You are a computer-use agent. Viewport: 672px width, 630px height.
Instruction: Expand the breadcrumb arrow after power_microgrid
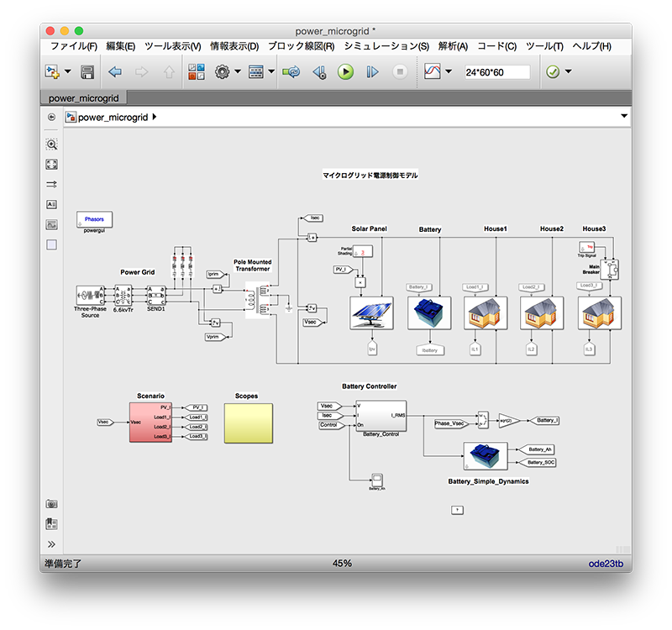[x=155, y=117]
